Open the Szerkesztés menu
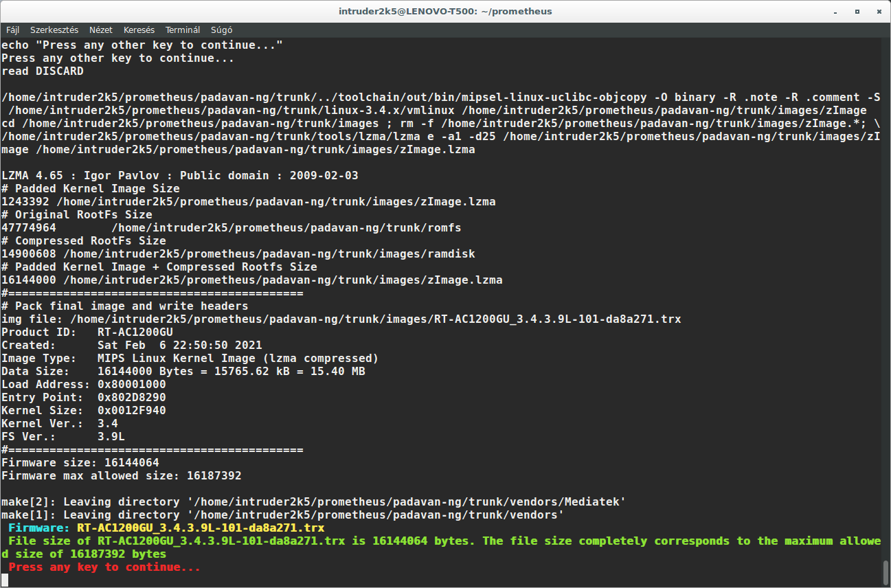Viewport: 891px width, 588px height. [54, 30]
